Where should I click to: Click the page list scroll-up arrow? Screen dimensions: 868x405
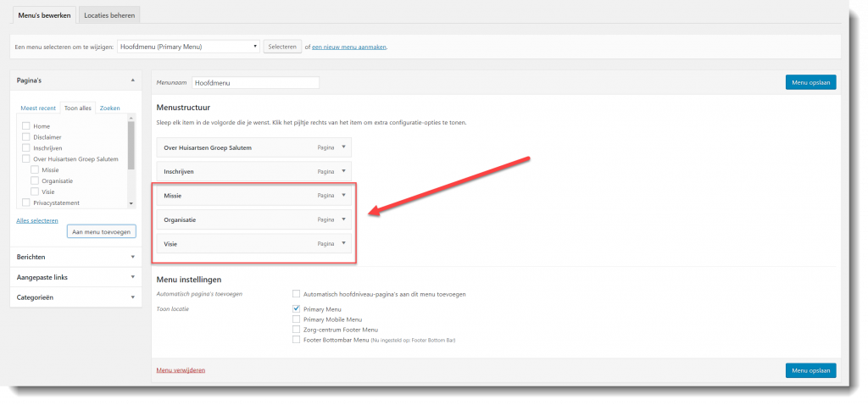(131, 118)
